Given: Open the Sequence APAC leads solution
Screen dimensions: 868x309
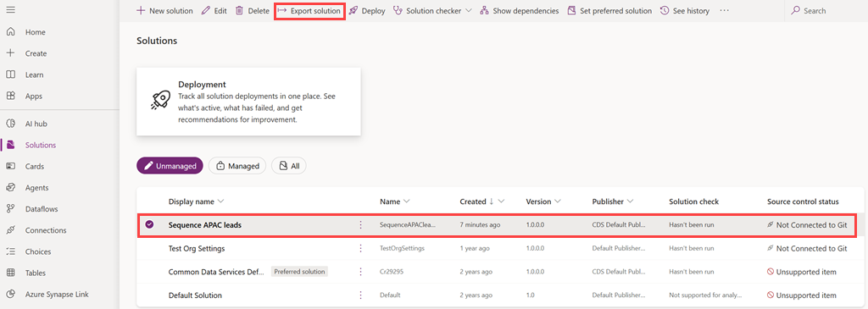Looking at the screenshot, I should point(205,225).
